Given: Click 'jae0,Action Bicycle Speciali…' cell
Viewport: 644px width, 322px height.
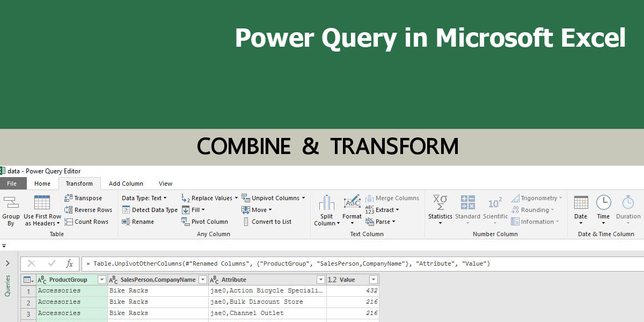Looking at the screenshot, I should coord(267,290).
